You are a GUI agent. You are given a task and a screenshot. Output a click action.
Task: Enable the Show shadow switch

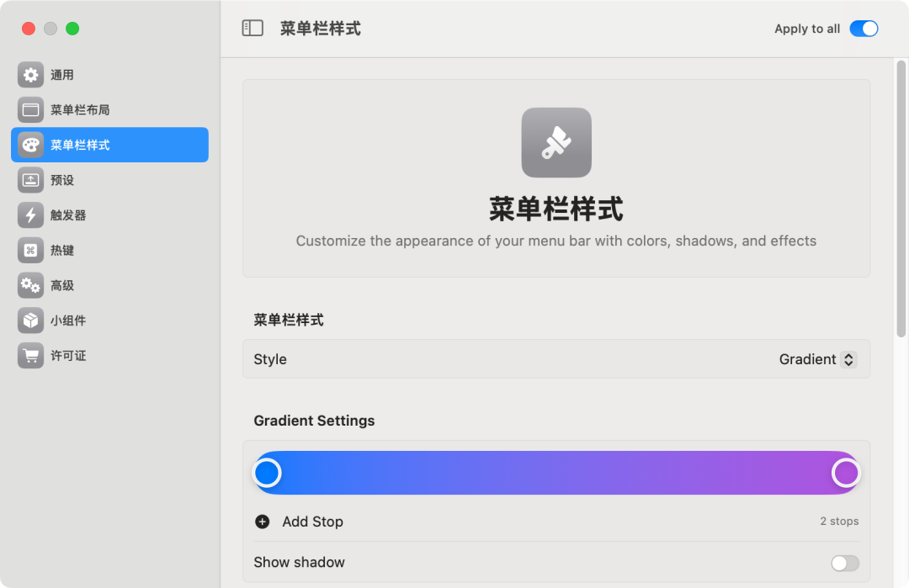tap(845, 563)
